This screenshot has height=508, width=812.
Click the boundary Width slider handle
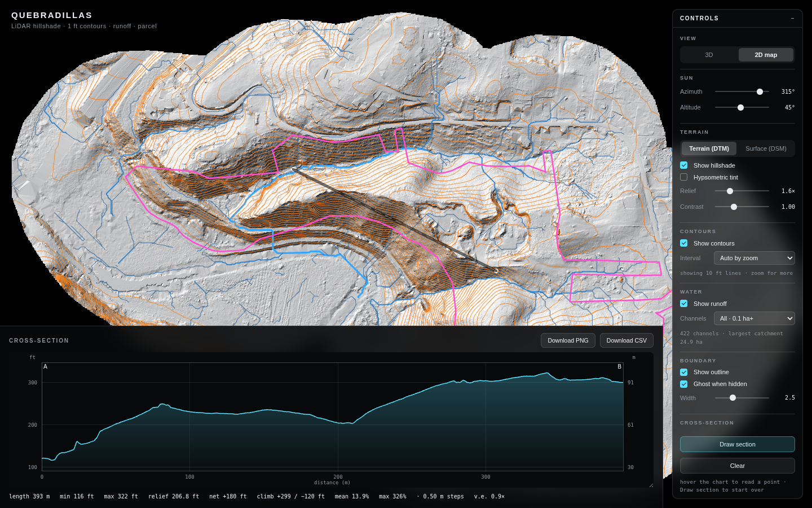pos(732,398)
